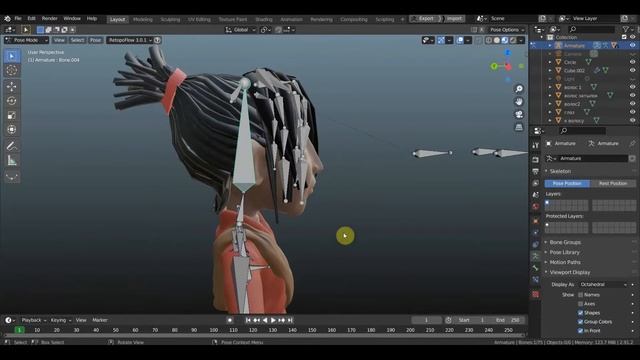Click the RetopoFlow help icon
Image resolution: width=640 pixels, height=360 pixels.
click(157, 40)
